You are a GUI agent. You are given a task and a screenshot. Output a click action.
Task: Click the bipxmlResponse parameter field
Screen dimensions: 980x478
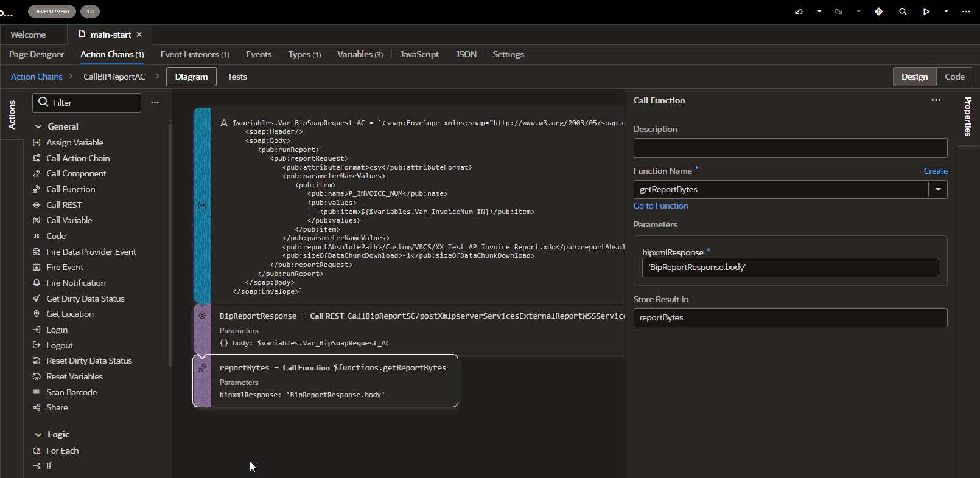point(790,268)
